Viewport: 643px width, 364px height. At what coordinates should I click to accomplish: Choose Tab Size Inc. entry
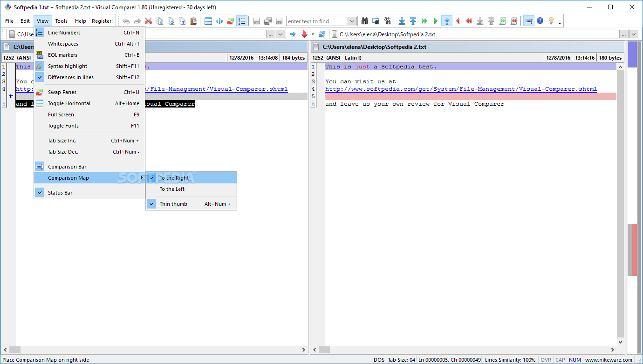coord(89,141)
